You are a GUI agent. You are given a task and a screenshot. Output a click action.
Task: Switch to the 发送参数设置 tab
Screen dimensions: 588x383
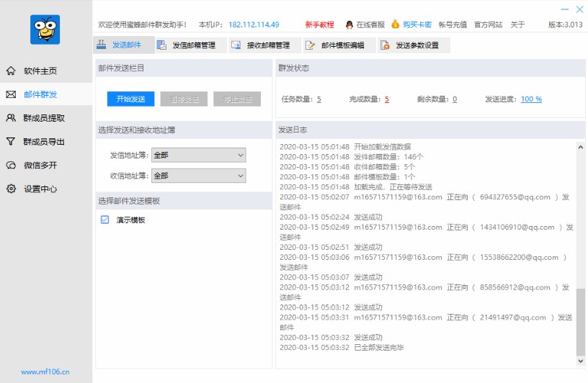(x=414, y=45)
